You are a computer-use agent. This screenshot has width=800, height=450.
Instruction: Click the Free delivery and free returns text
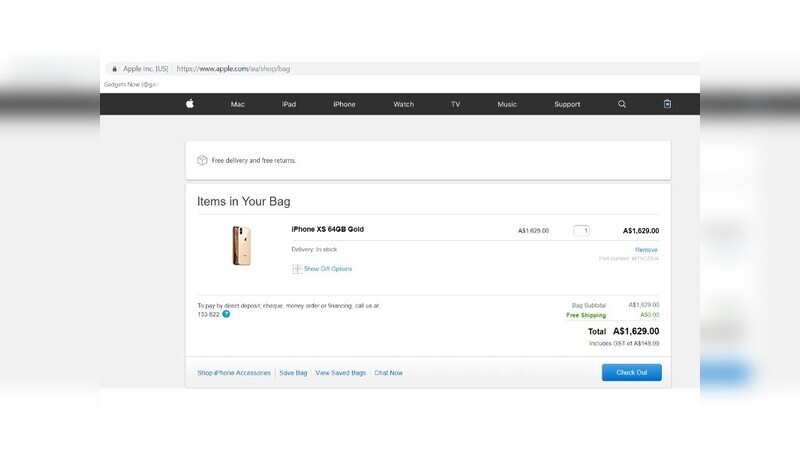254,160
